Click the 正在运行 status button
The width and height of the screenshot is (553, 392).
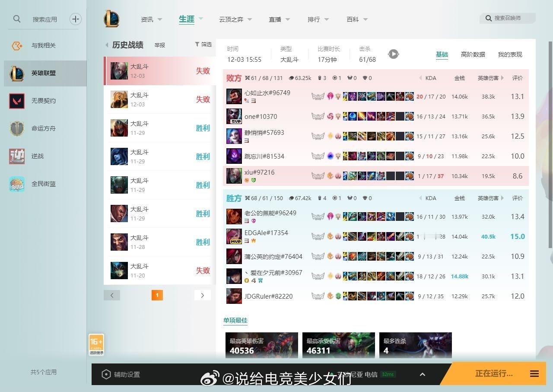tap(494, 373)
